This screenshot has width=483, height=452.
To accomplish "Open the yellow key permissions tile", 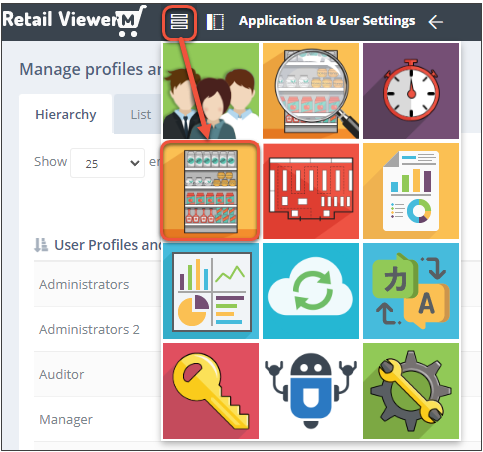I will pyautogui.click(x=211, y=391).
